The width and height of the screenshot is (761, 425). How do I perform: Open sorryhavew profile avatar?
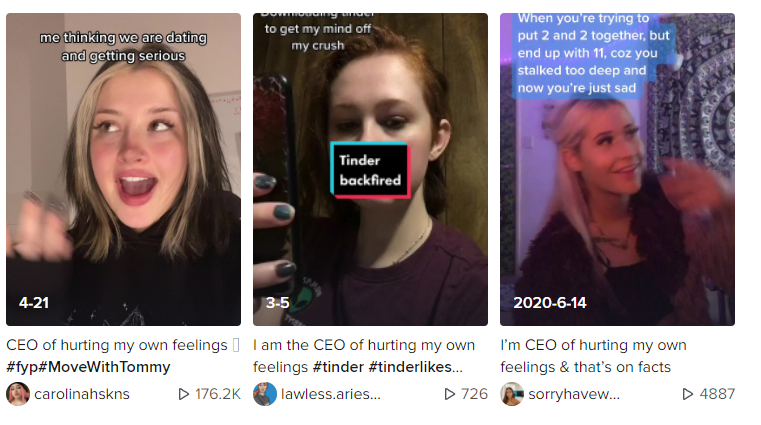coord(512,394)
